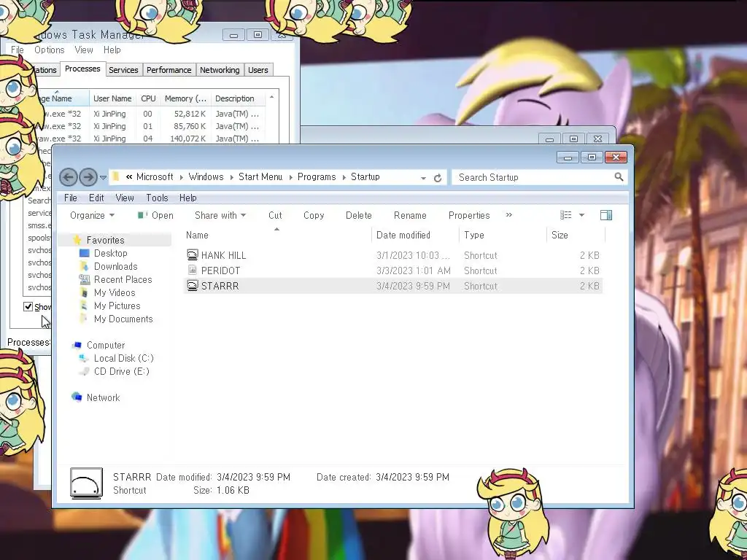Viewport: 747px width, 560px height.
Task: Open Help menu in Task Manager
Action: click(x=112, y=50)
